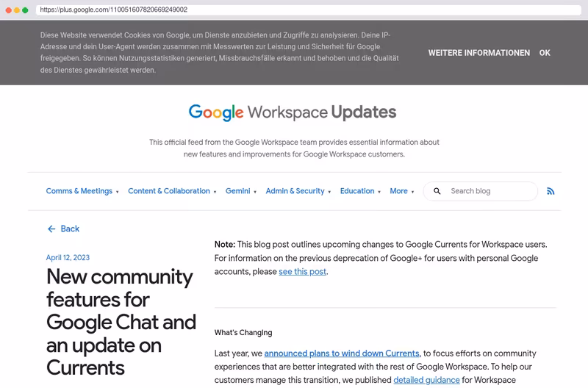This screenshot has height=388, width=588.
Task: Open the Comms & Meetings menu
Action: tap(79, 191)
